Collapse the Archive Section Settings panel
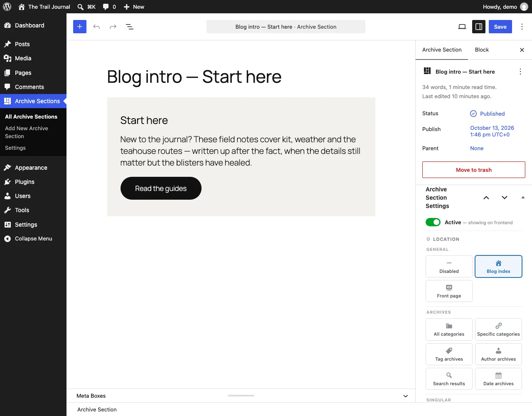This screenshot has height=416, width=532. [523, 198]
